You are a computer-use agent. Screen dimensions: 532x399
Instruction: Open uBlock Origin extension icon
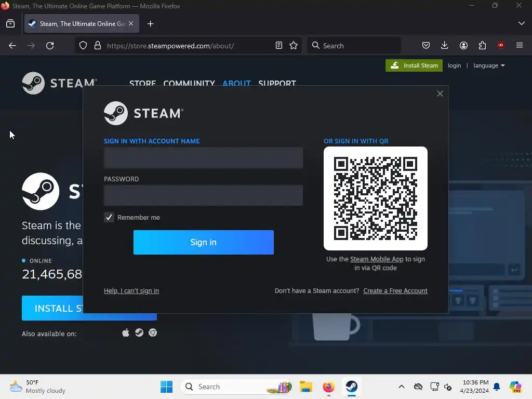tap(501, 45)
